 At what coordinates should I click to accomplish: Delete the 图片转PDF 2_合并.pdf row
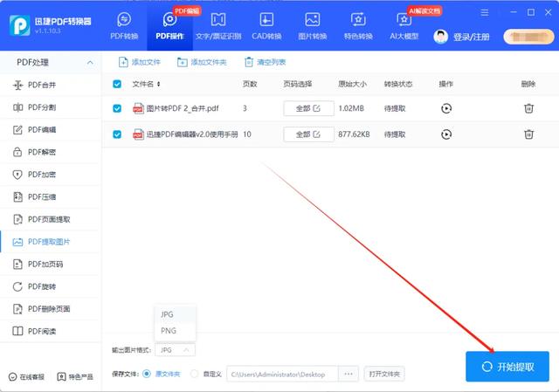528,108
